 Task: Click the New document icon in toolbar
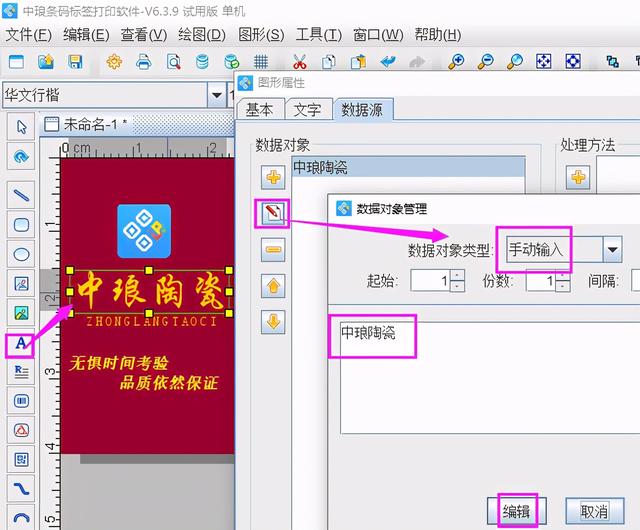(16, 62)
